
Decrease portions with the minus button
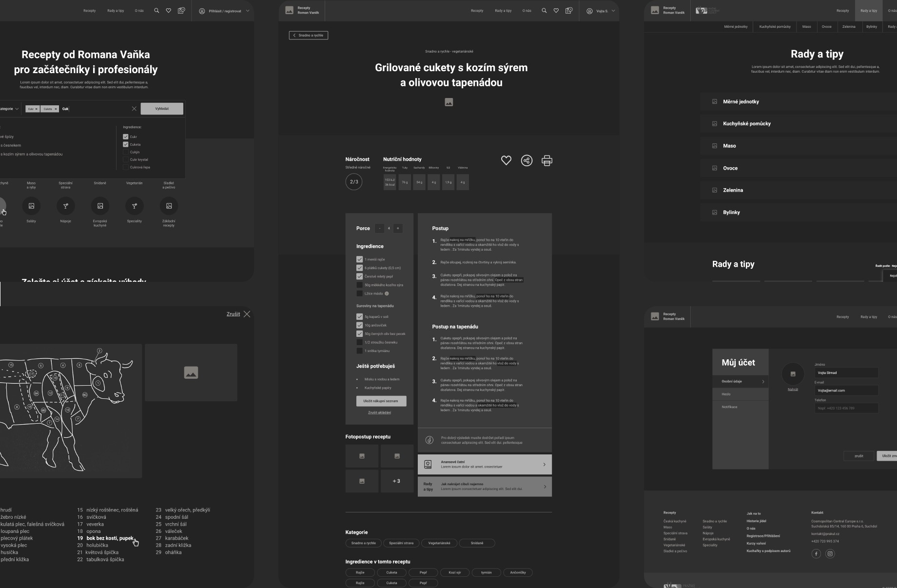point(380,228)
